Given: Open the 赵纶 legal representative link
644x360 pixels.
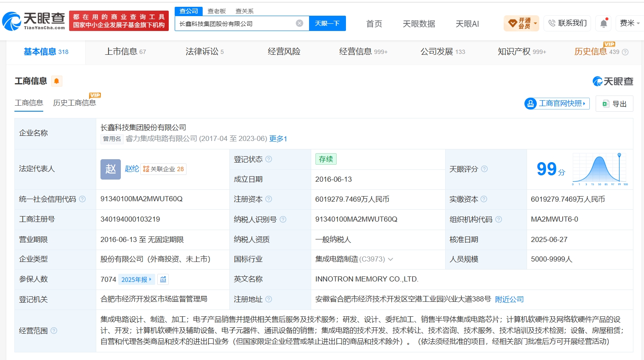Looking at the screenshot, I should tap(132, 169).
